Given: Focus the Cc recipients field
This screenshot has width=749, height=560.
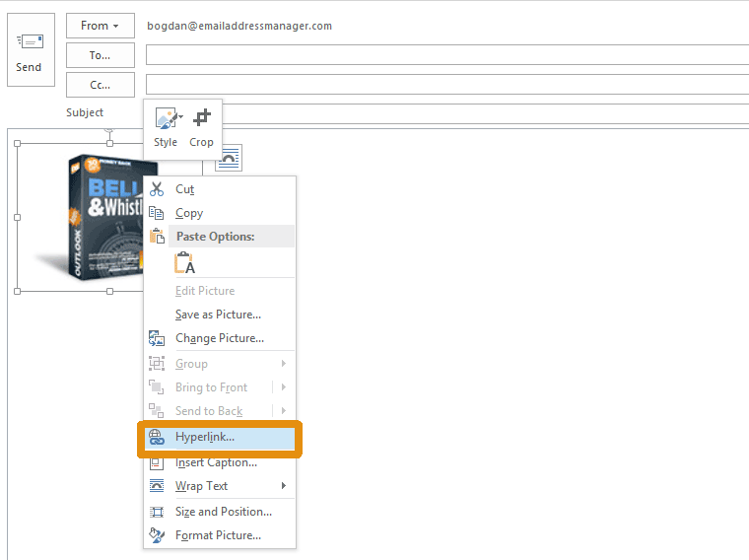Looking at the screenshot, I should [x=447, y=85].
